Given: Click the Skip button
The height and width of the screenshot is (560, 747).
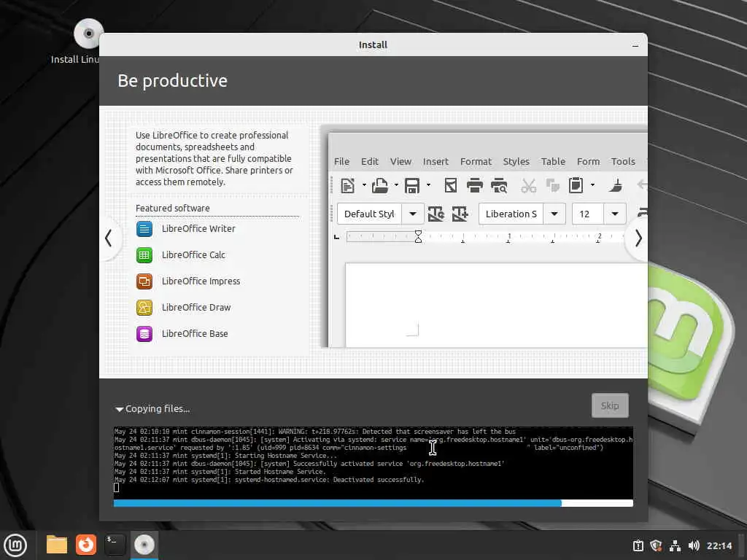Looking at the screenshot, I should click(x=610, y=405).
